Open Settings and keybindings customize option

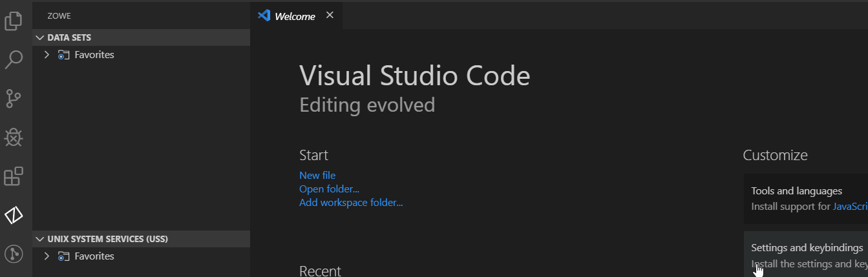pyautogui.click(x=805, y=254)
